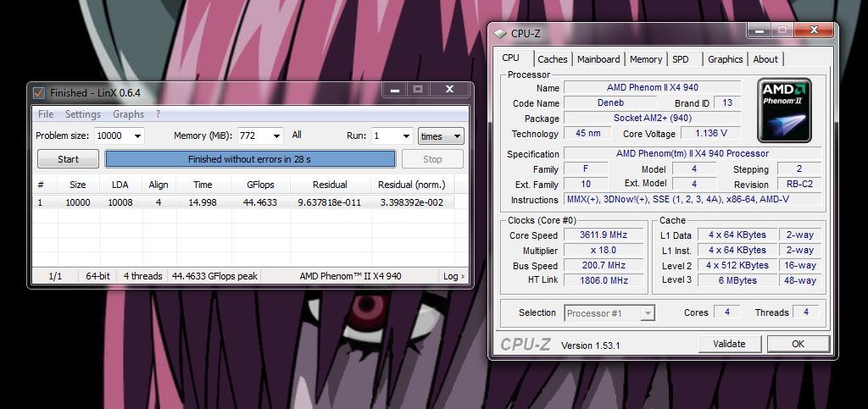Click the Deneb code name field
868x409 pixels.
click(x=610, y=102)
